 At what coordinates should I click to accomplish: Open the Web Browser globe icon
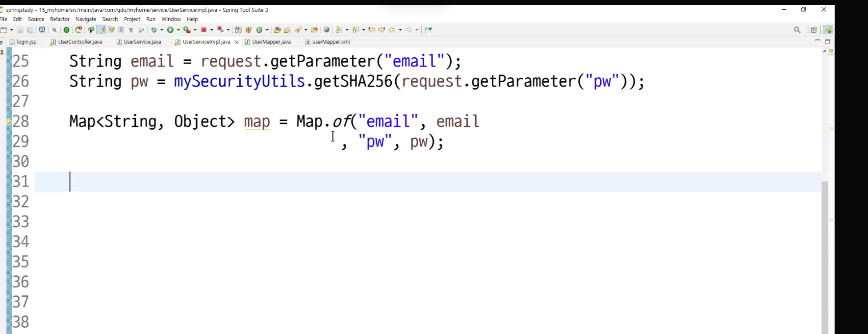point(327,30)
